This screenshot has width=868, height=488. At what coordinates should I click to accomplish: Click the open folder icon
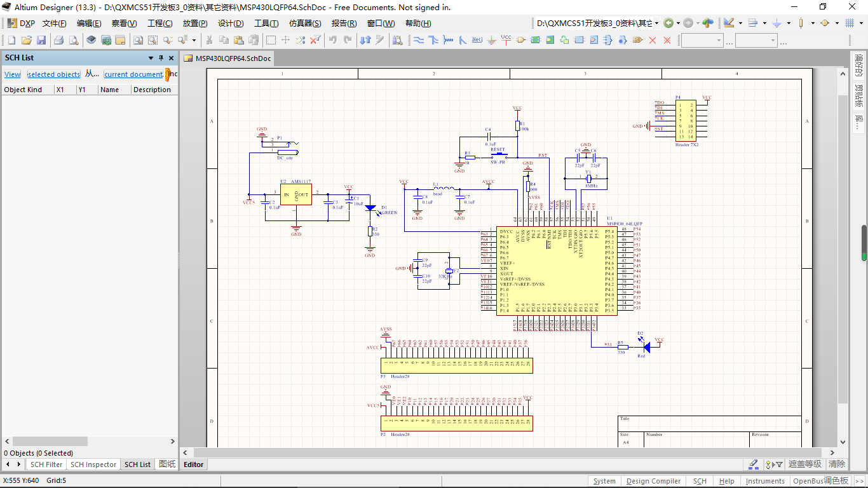(x=27, y=40)
